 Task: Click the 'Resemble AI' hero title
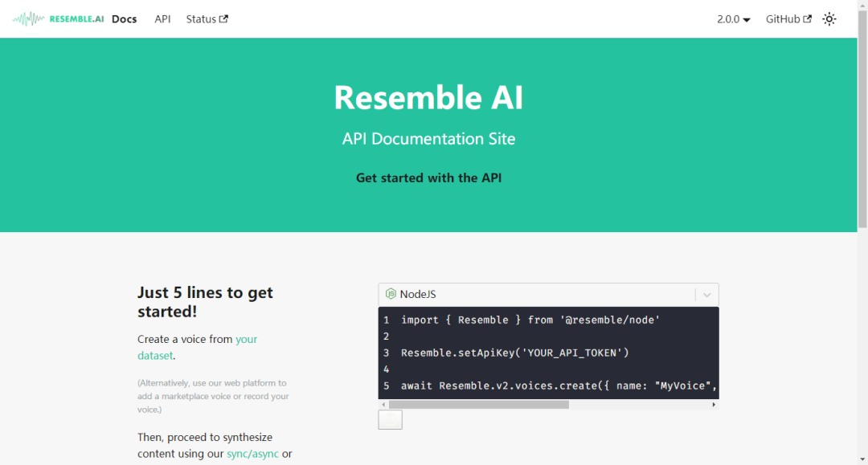click(428, 98)
